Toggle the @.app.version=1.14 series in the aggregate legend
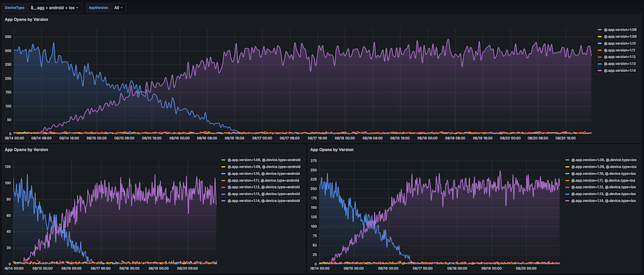 620,71
